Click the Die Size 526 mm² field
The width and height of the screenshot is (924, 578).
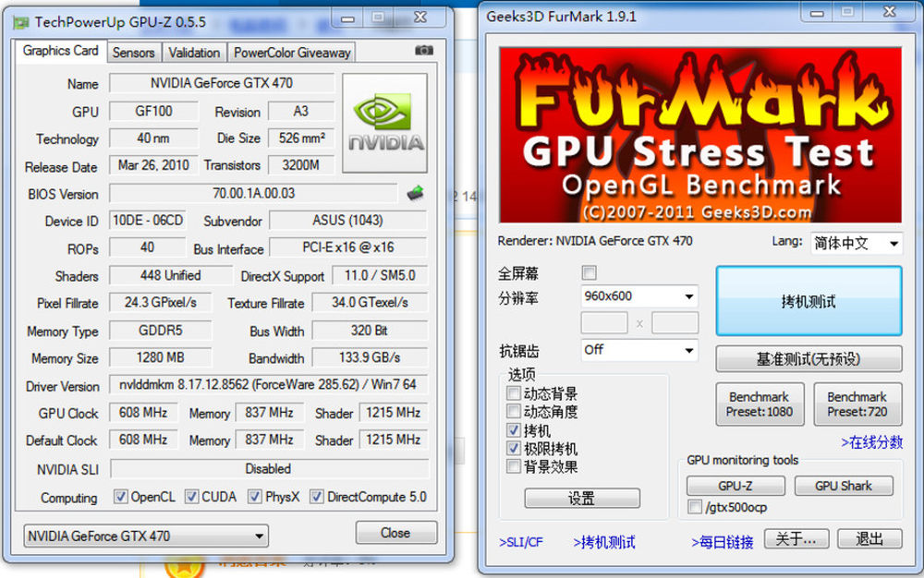[x=301, y=138]
